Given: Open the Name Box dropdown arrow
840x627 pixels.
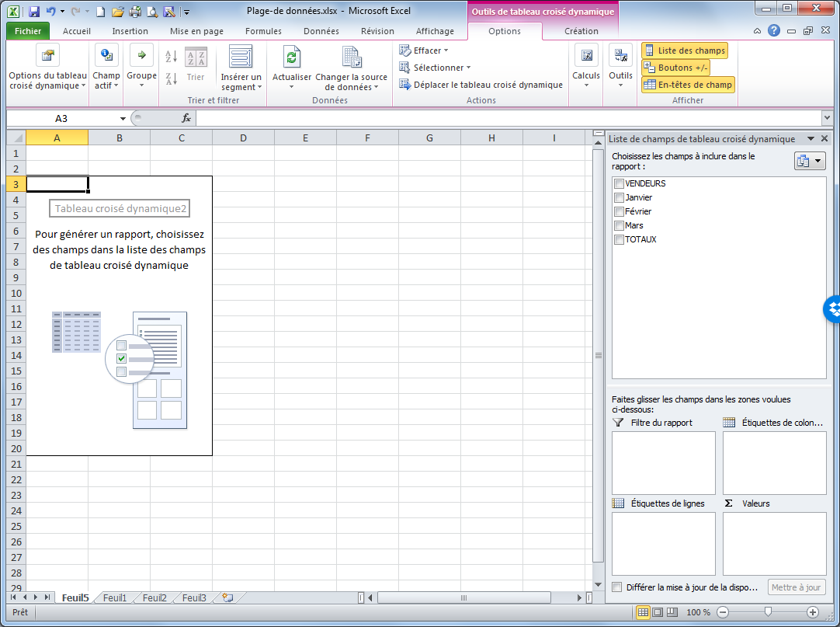Looking at the screenshot, I should (123, 119).
